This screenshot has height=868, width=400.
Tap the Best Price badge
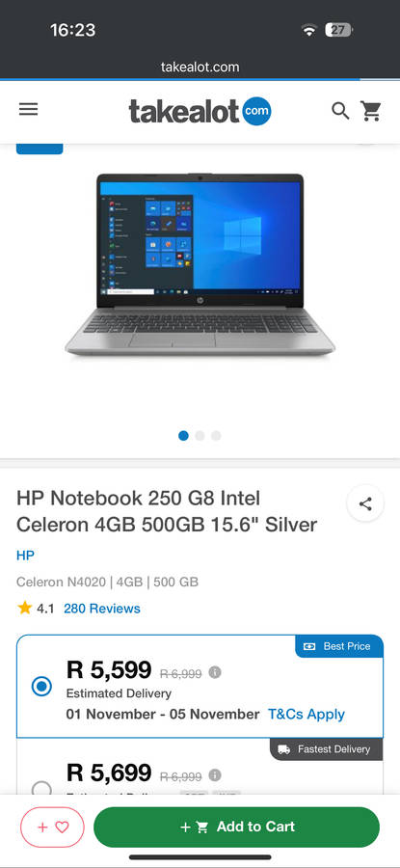coord(339,646)
